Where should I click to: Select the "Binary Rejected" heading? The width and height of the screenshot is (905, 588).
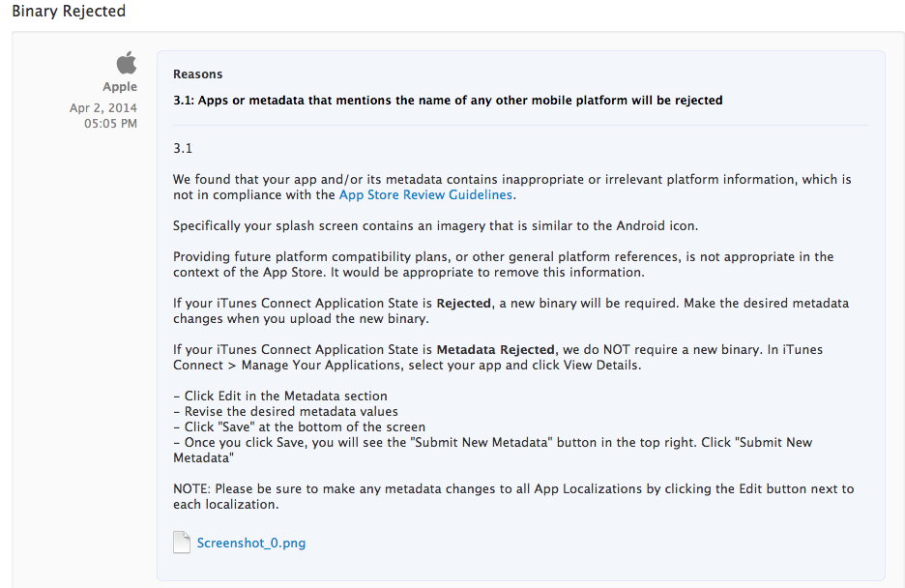(x=69, y=11)
